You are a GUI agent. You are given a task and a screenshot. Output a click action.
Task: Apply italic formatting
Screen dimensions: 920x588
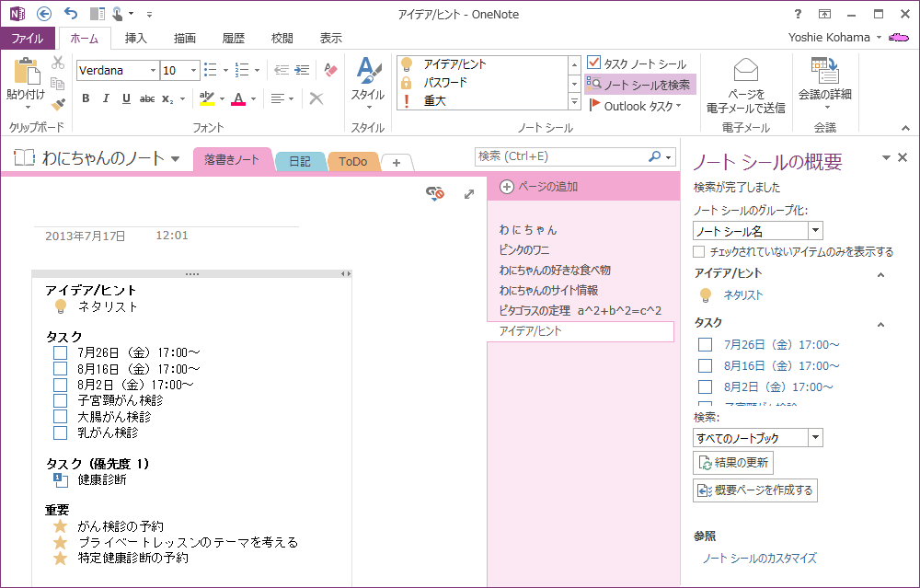click(106, 98)
